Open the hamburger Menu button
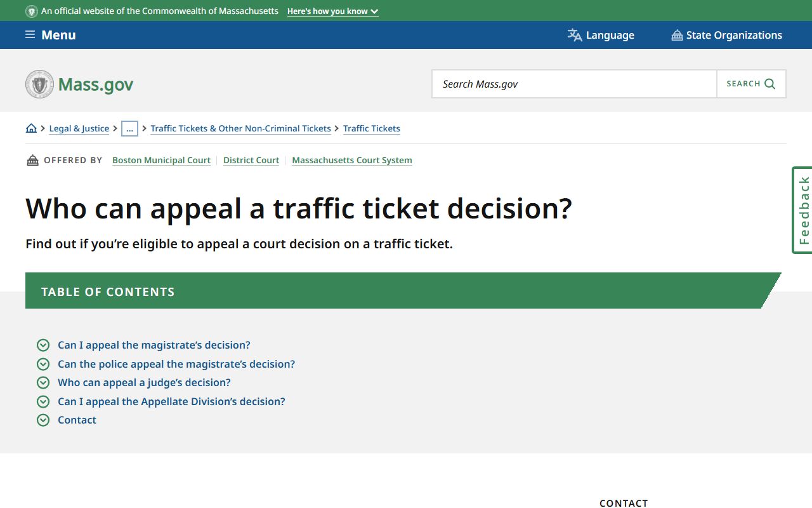The width and height of the screenshot is (812, 508). click(x=50, y=35)
